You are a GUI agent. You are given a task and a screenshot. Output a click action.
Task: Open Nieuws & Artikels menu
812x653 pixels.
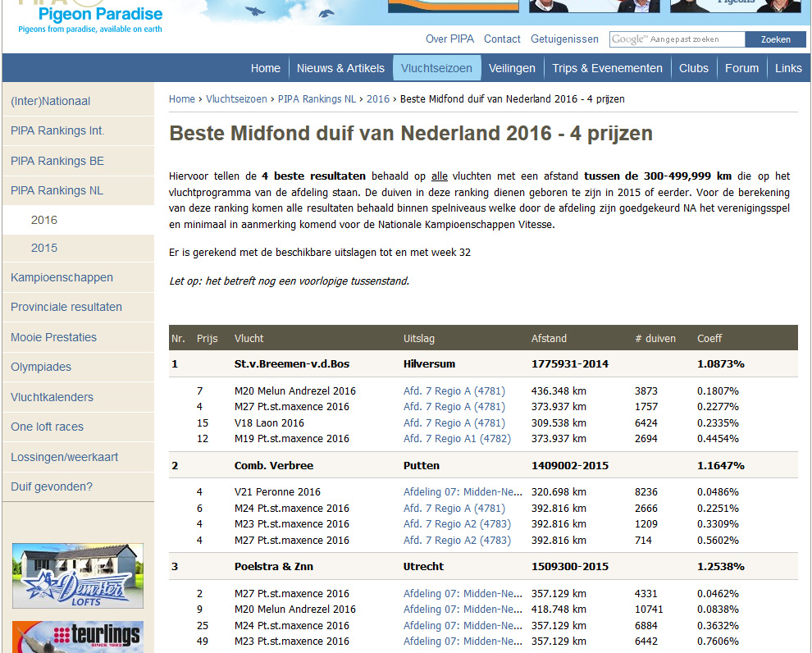point(340,68)
